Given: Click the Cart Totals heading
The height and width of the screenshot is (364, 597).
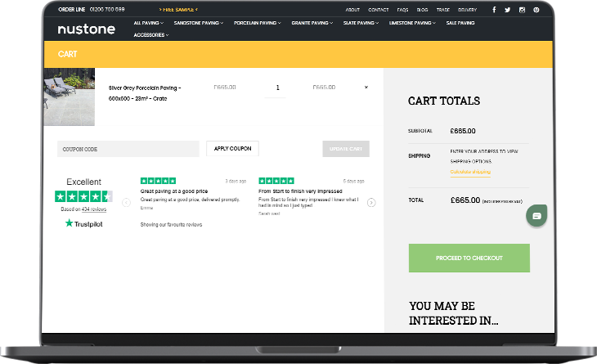Looking at the screenshot, I should click(444, 101).
